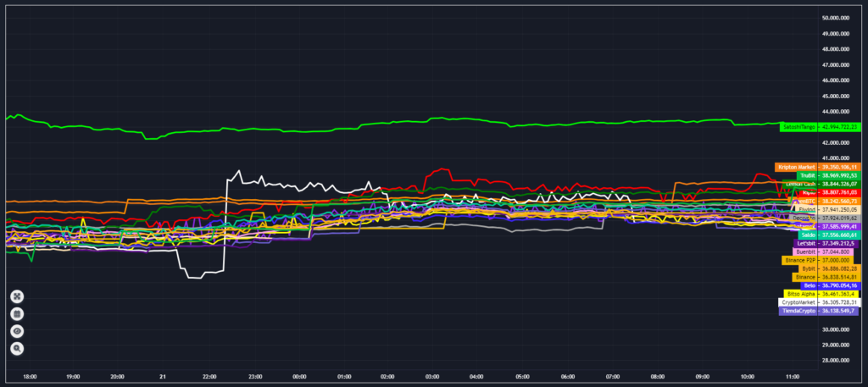868x387 pixels.
Task: Click the Buenbit series label
Action: (804, 252)
